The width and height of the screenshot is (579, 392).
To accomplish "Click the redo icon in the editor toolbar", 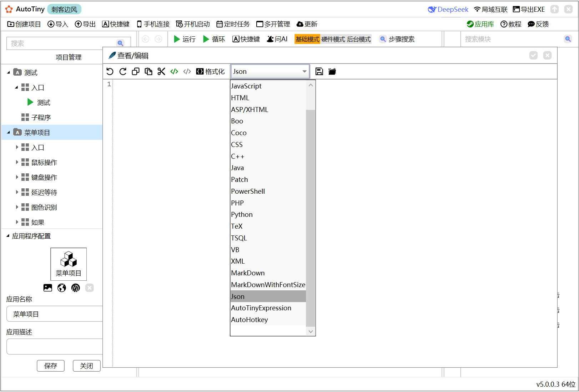I will click(123, 72).
